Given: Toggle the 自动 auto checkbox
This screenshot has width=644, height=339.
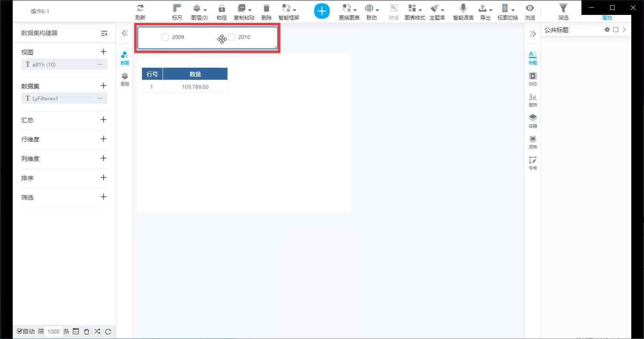Looking at the screenshot, I should (20, 331).
